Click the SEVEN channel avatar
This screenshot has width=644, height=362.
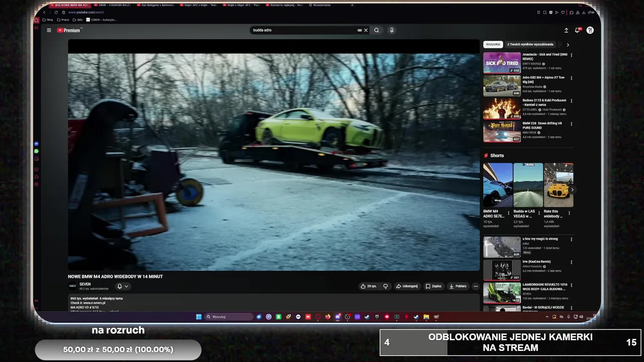72,286
